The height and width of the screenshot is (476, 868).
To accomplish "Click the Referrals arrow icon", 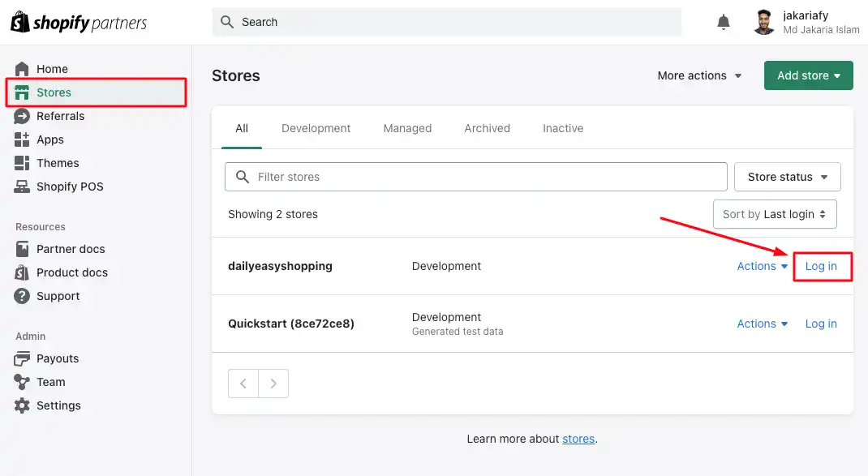I will coord(22,116).
